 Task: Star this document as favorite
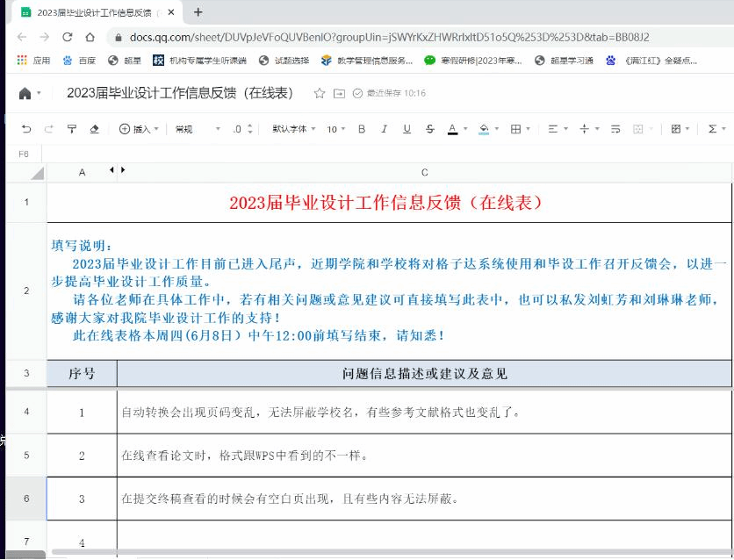320,93
